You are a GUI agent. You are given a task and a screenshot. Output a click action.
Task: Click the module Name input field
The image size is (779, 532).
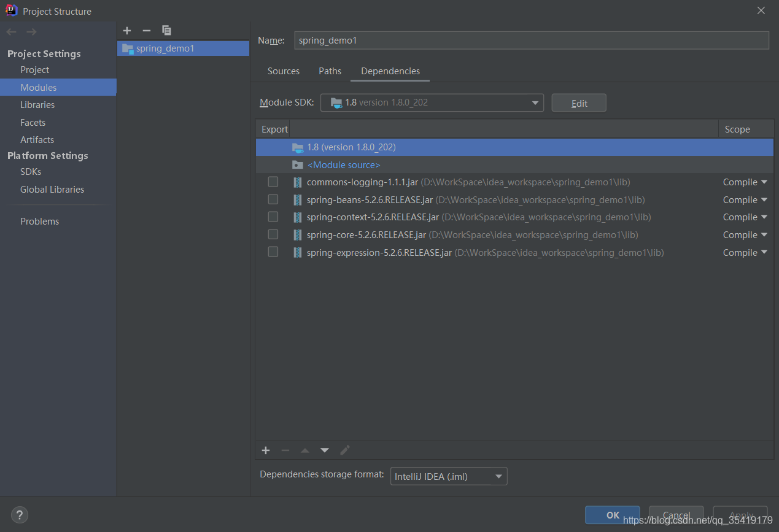532,40
